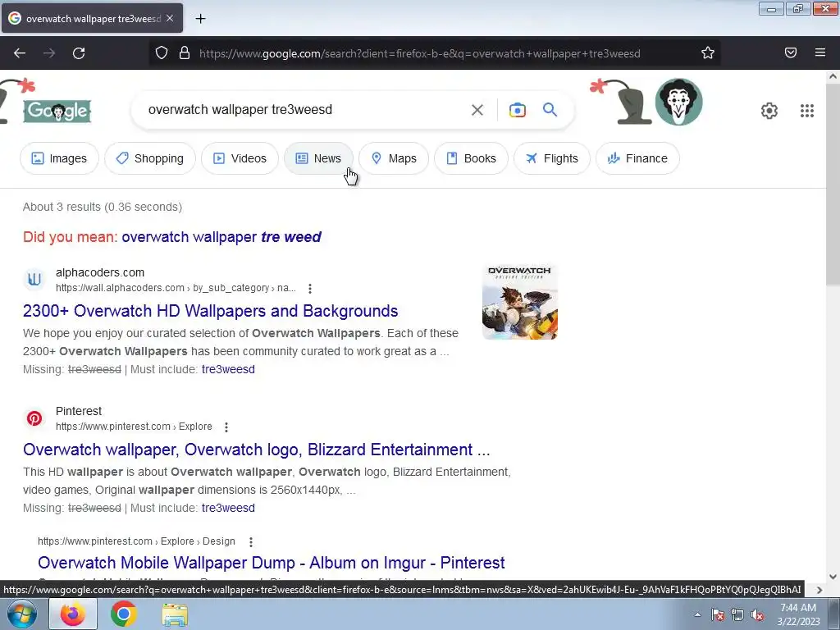Screen dimensions: 840x630
Task: Open a new browser tab
Action: tap(200, 19)
